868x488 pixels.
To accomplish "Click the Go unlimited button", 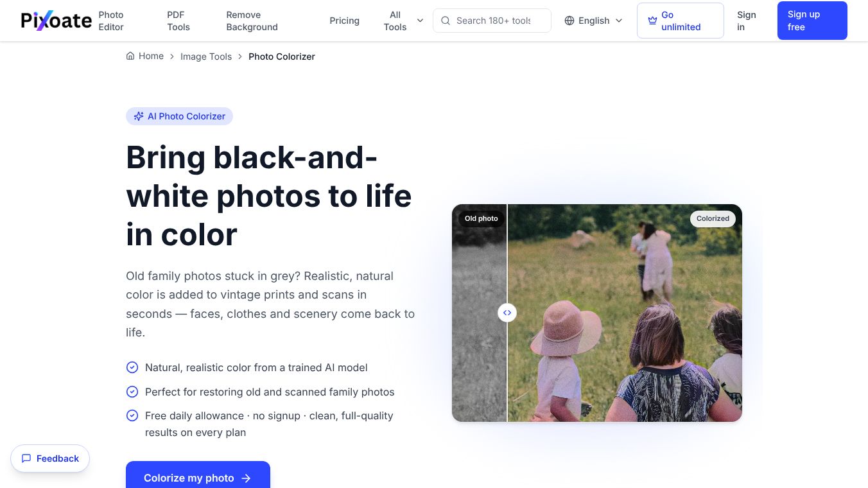I will tap(680, 21).
